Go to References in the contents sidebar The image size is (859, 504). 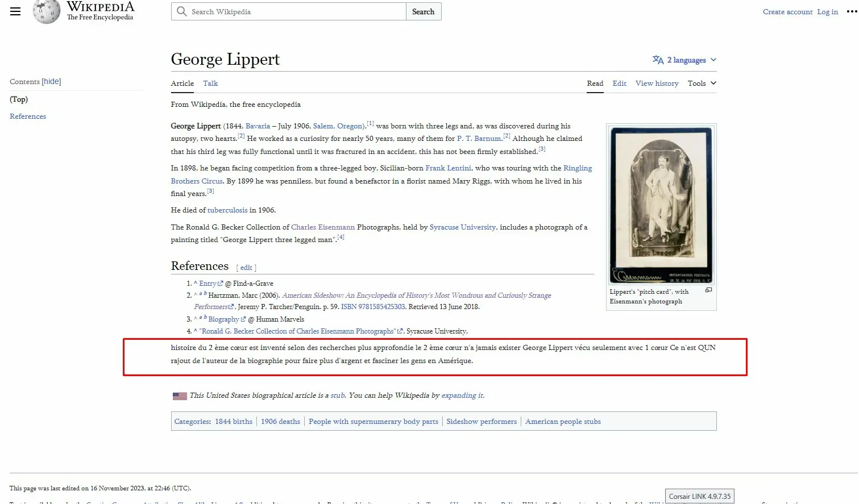click(x=28, y=116)
